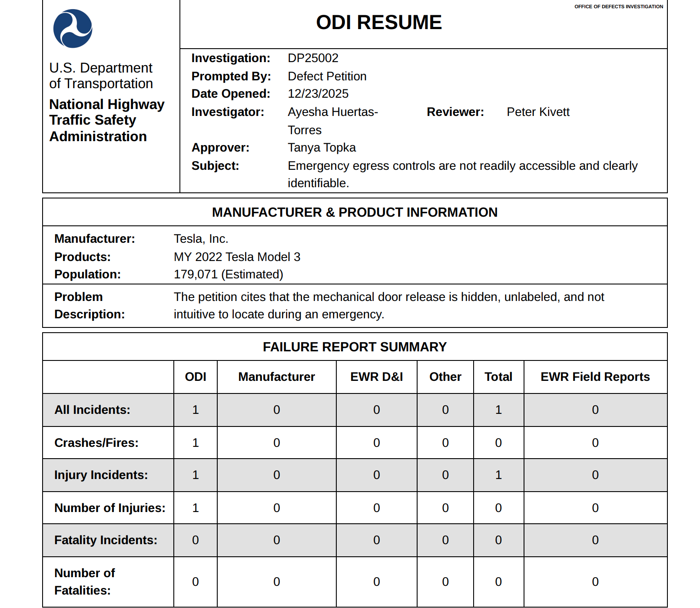The image size is (700, 608).
Task: Click the All Incidents row label
Action: [x=92, y=410]
